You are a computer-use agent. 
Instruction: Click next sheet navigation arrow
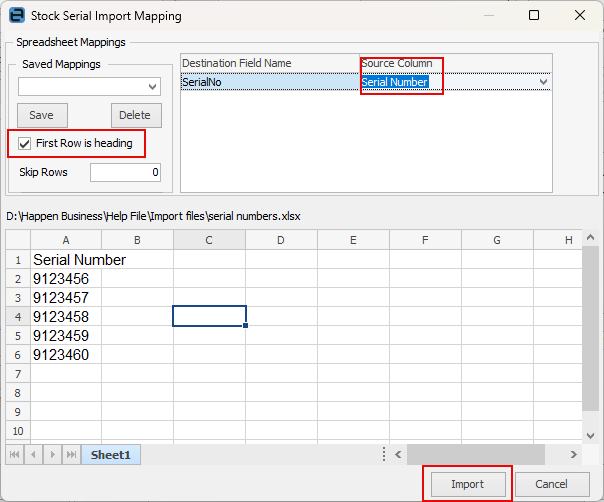coord(52,455)
